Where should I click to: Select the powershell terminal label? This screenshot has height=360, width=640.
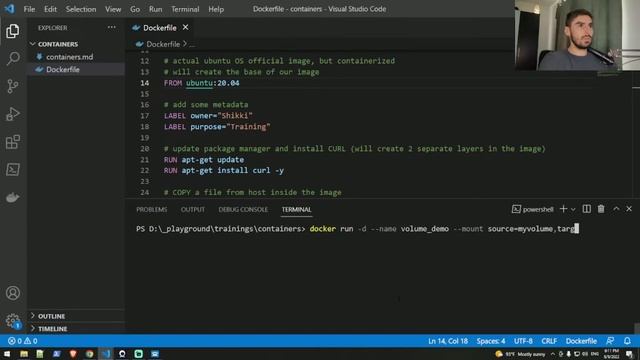(533, 209)
